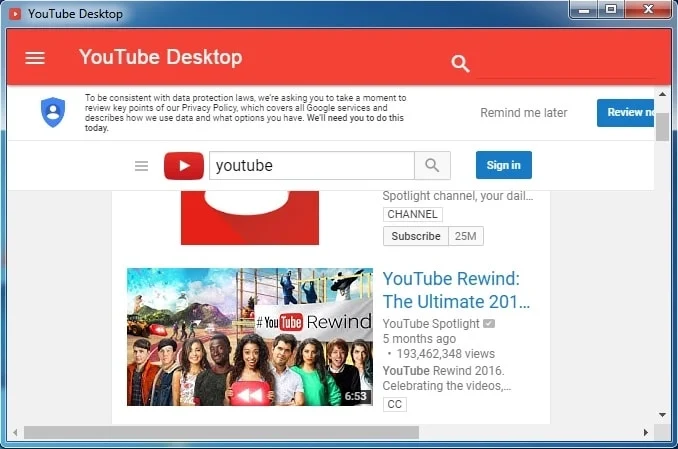
Task: Click the 6:53 duration label
Action: 355,396
